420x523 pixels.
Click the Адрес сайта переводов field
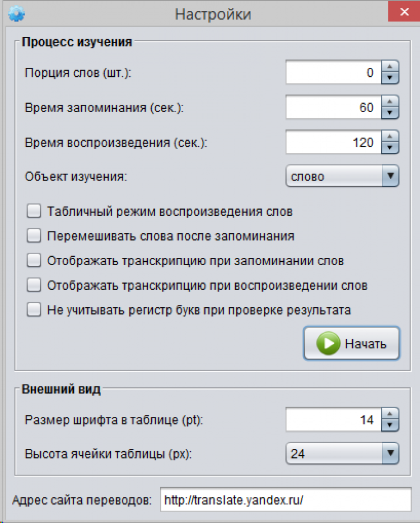286,501
